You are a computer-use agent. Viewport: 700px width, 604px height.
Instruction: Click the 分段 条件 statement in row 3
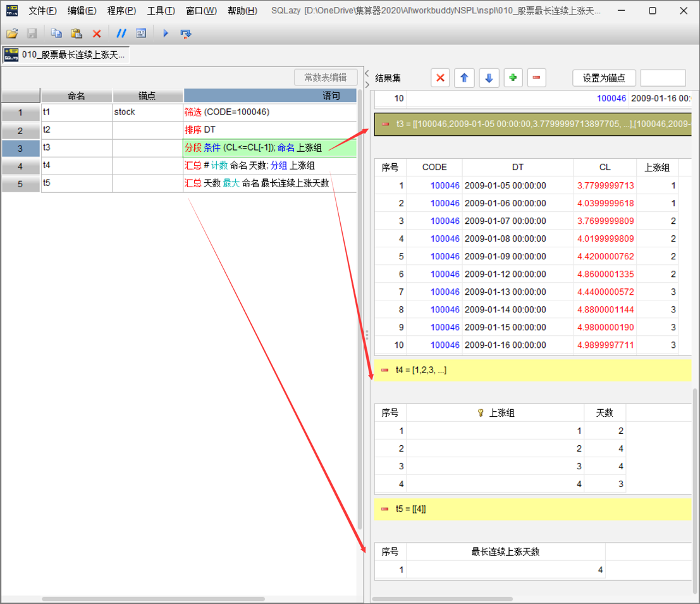[x=269, y=148]
